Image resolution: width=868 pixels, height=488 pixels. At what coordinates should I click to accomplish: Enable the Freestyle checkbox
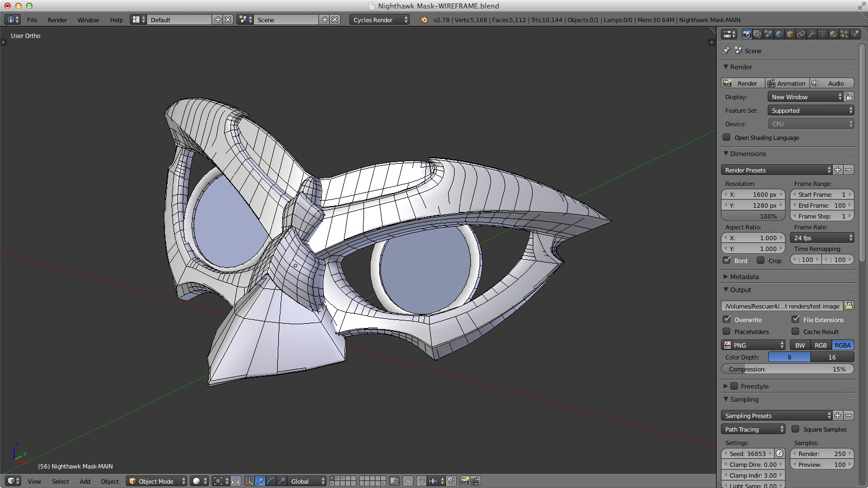(x=734, y=386)
